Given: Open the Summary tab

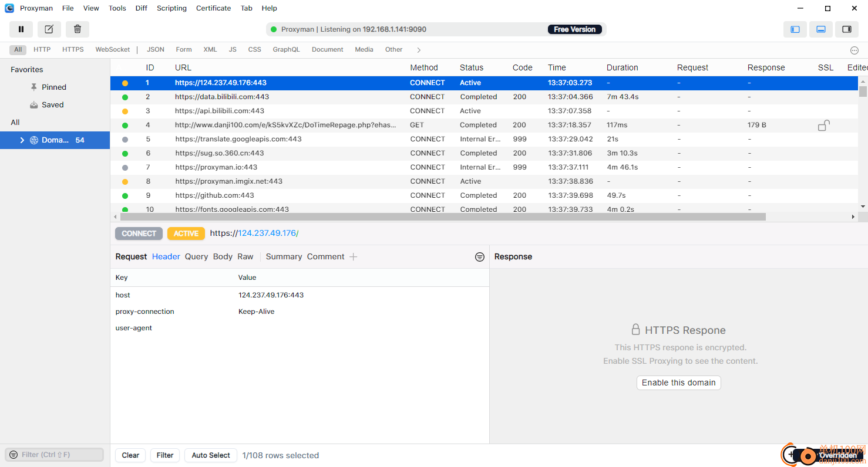Looking at the screenshot, I should tap(284, 256).
